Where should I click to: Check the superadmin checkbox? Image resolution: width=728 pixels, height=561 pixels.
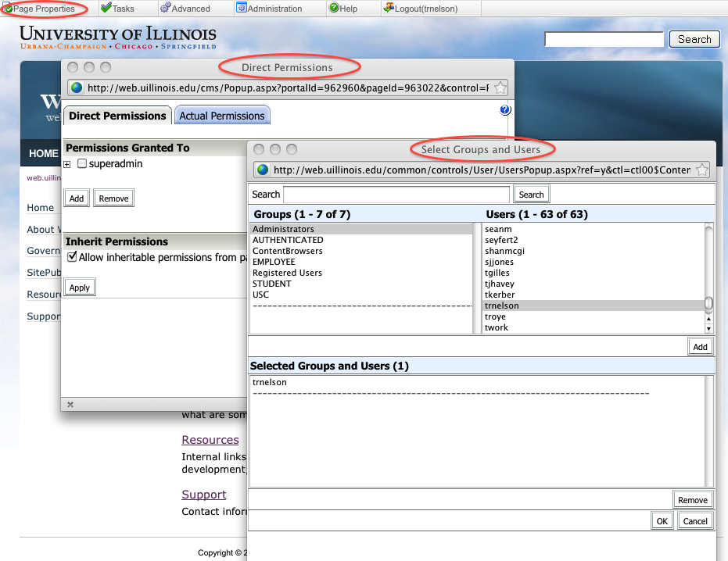(82, 163)
